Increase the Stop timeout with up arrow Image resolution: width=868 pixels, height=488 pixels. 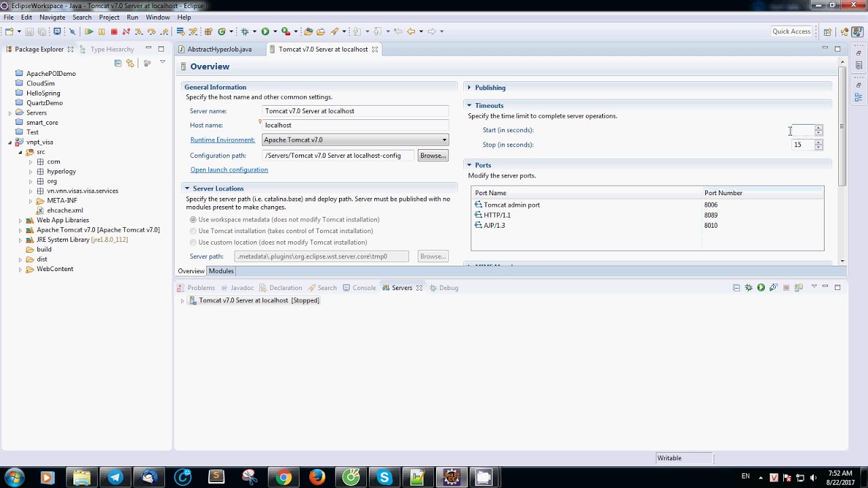click(818, 142)
